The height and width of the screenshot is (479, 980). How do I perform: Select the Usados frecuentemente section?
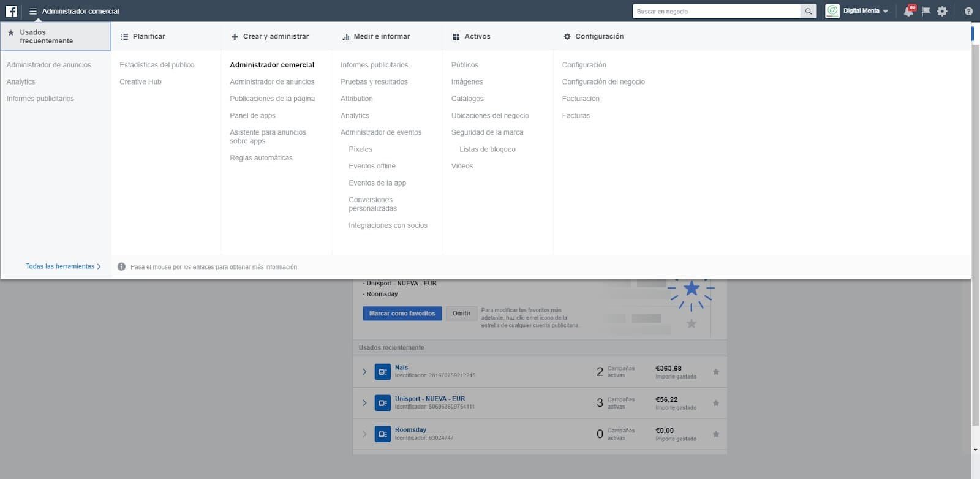[56, 36]
